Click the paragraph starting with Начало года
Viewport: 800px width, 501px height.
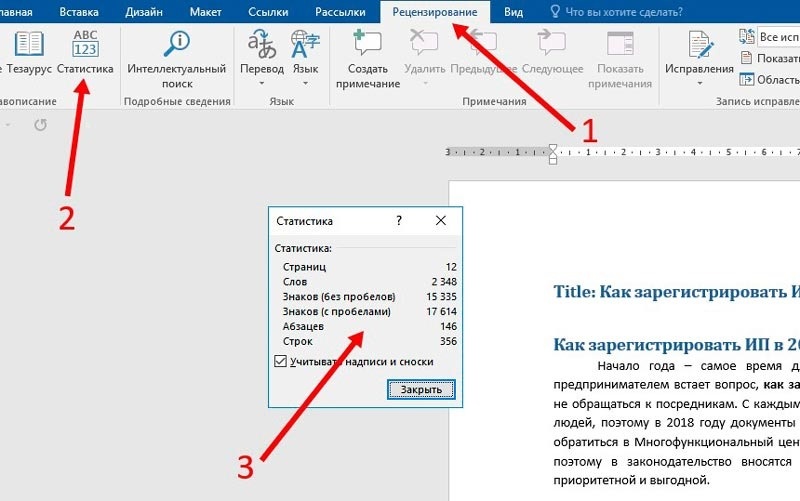pos(677,423)
